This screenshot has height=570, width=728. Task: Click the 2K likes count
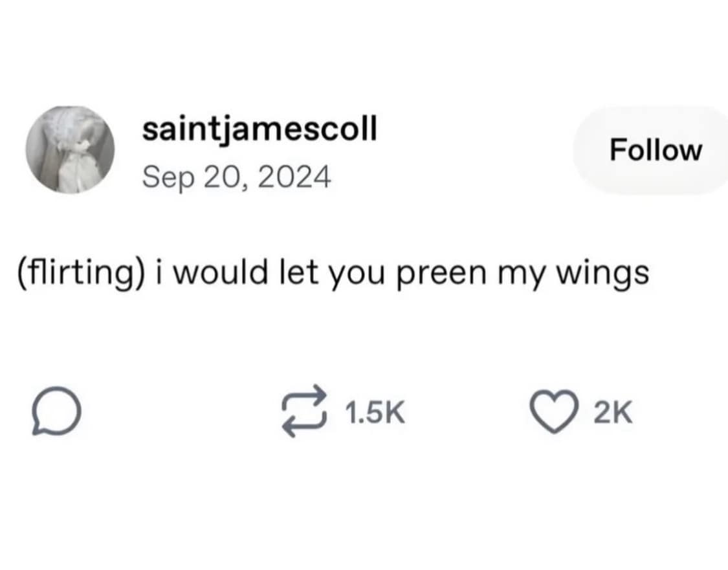click(x=612, y=412)
